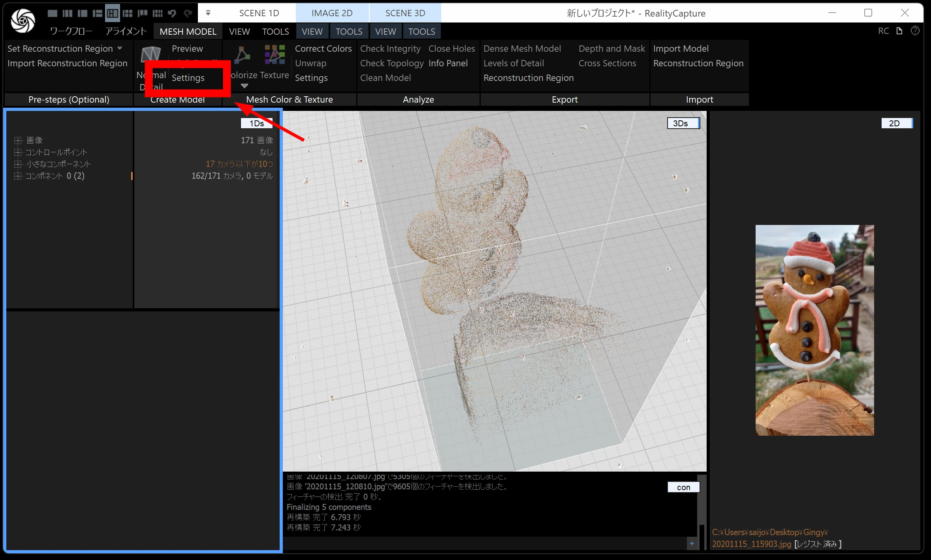931x560 pixels.
Task: Switch to the ワークフロー ribbon tab
Action: (71, 32)
